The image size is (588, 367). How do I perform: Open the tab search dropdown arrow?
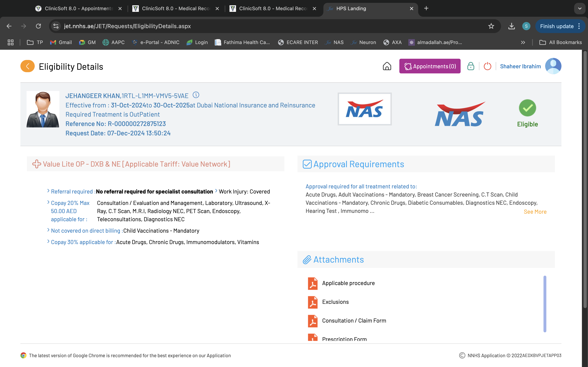click(x=580, y=9)
